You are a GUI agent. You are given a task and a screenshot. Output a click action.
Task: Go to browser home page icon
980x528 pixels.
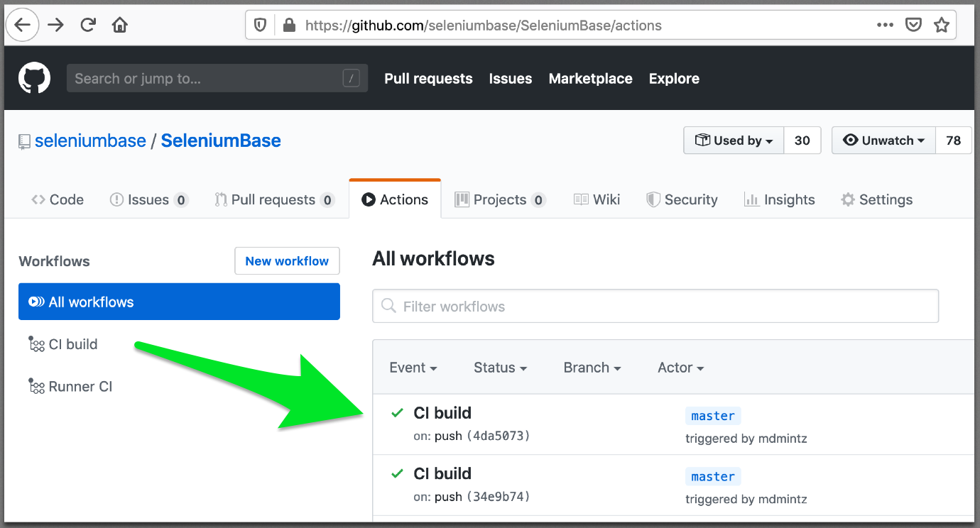pyautogui.click(x=120, y=26)
